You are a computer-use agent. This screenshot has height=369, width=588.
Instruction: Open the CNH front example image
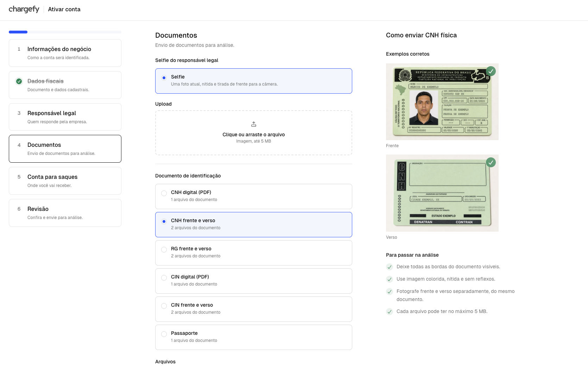pos(442,102)
